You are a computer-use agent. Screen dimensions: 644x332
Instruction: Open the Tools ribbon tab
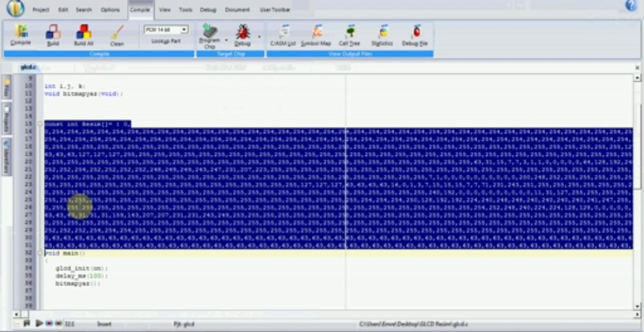tap(186, 10)
